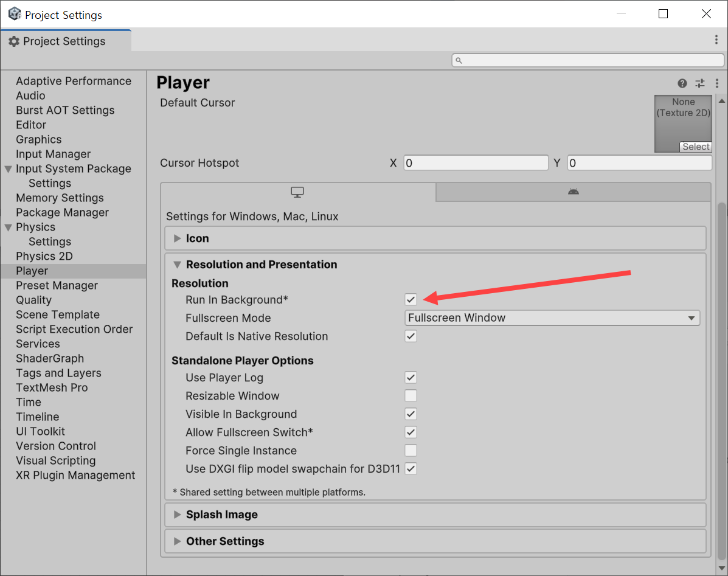This screenshot has width=728, height=576.
Task: Open the Player panel kebab menu
Action: coord(717,83)
